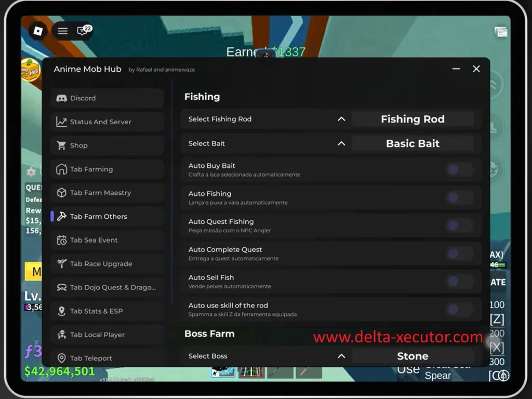Open Tab Stats & ESP
Screen dimensions: 532x399
click(107, 311)
